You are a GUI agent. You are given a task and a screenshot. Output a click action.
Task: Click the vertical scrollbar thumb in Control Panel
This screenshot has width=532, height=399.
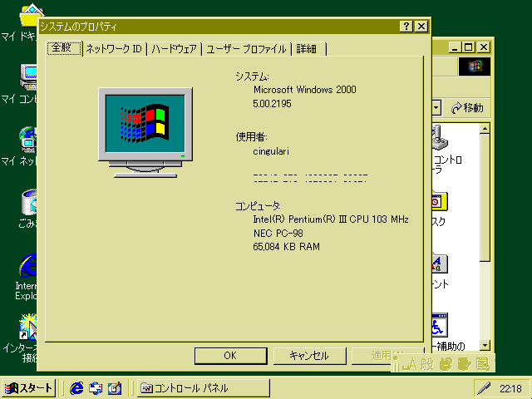pyautogui.click(x=485, y=198)
